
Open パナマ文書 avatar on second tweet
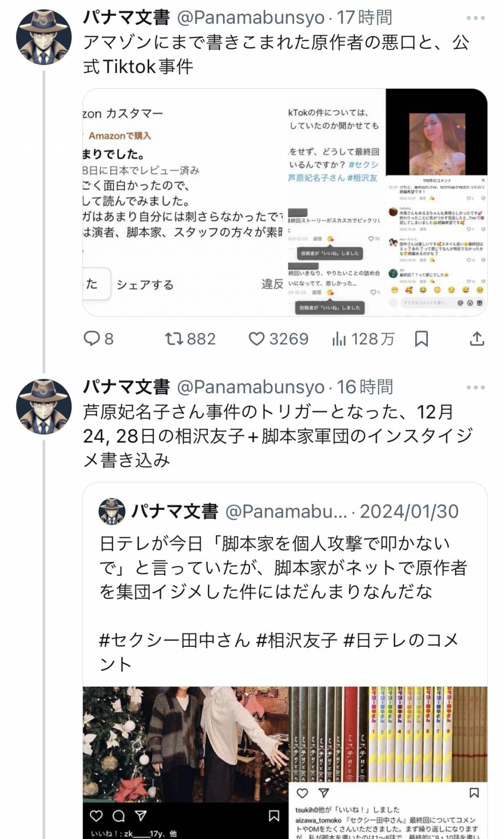[44, 406]
